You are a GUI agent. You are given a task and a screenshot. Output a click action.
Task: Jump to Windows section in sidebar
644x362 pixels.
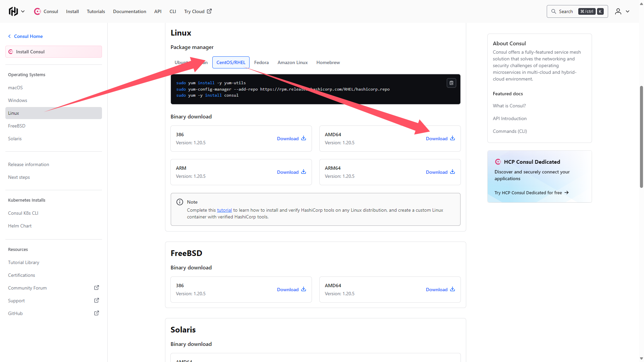(x=17, y=100)
